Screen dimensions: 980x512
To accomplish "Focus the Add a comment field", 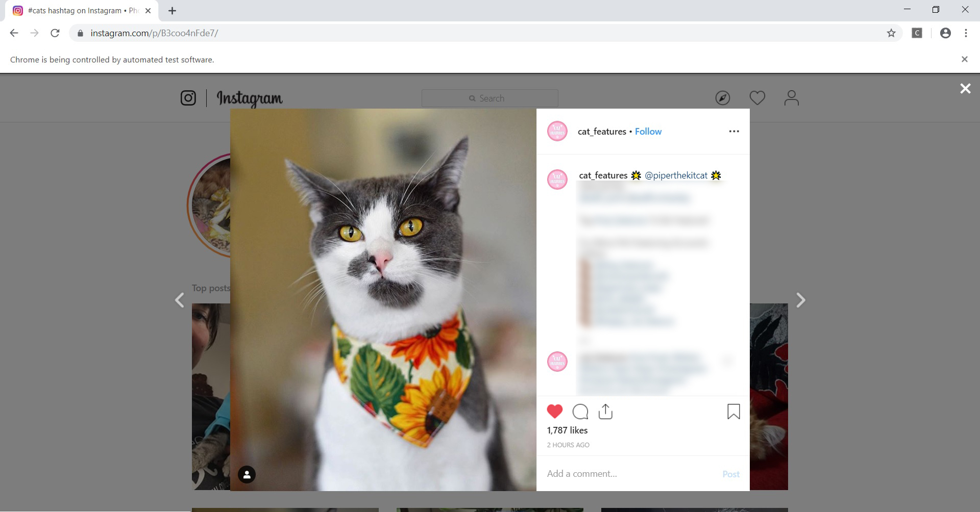I will point(630,474).
